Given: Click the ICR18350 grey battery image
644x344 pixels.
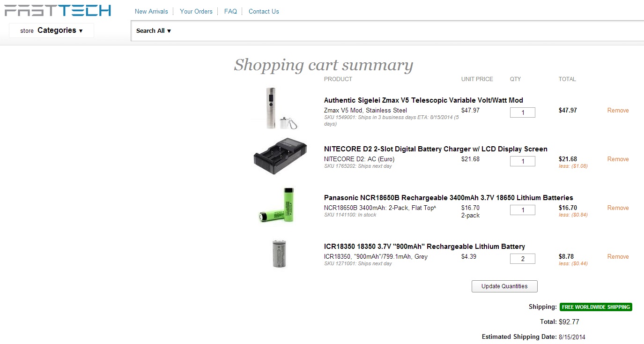Looking at the screenshot, I should pyautogui.click(x=279, y=254).
